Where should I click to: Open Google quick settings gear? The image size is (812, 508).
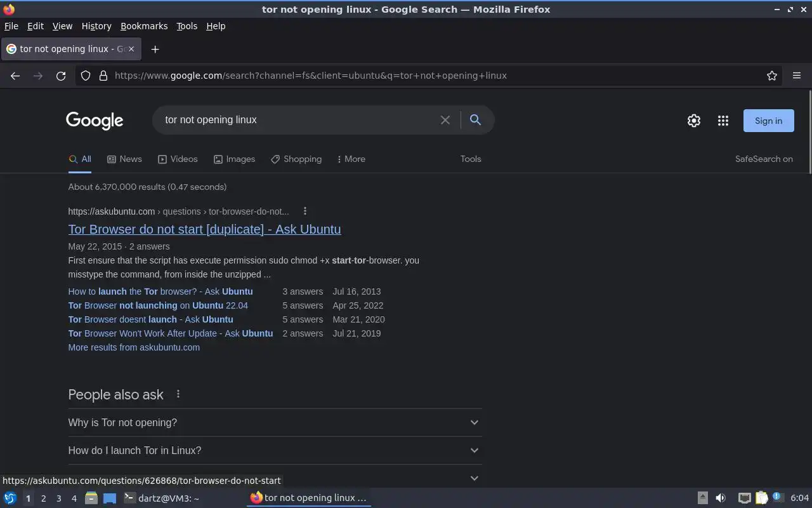point(694,121)
